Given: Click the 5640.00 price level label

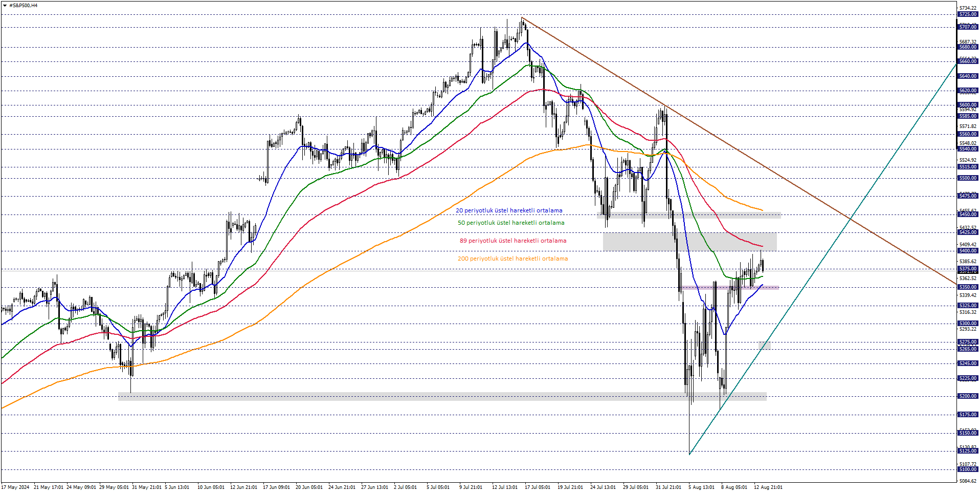Looking at the screenshot, I should click(968, 76).
